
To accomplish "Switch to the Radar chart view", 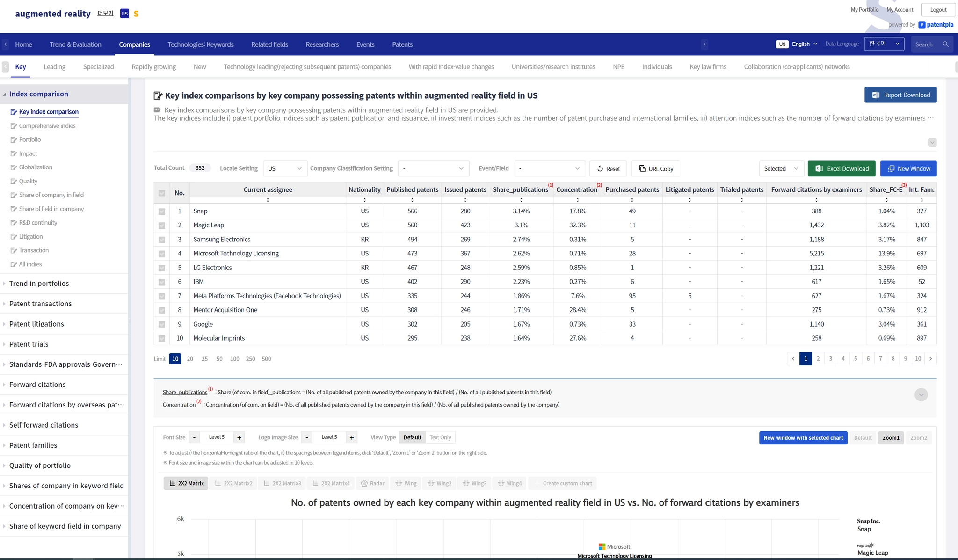I will coord(372,483).
